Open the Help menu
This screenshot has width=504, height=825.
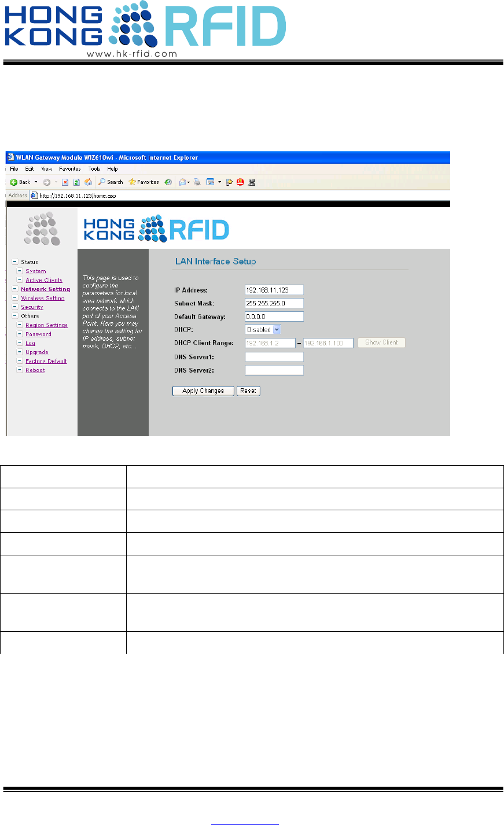point(113,169)
